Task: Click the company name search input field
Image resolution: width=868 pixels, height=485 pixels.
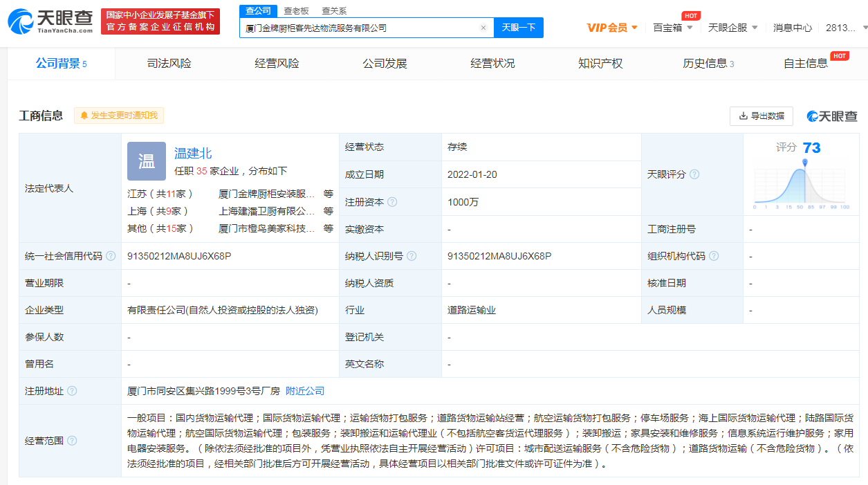Action: [x=360, y=28]
